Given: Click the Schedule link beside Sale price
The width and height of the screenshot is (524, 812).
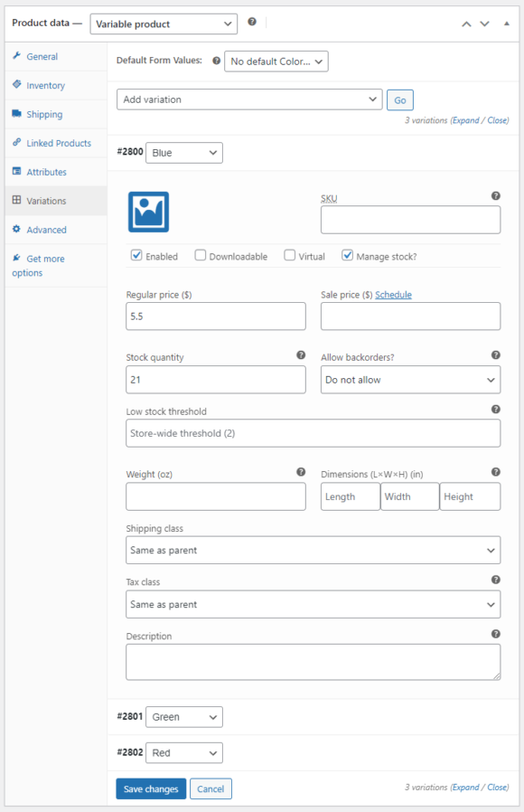Looking at the screenshot, I should [x=393, y=294].
